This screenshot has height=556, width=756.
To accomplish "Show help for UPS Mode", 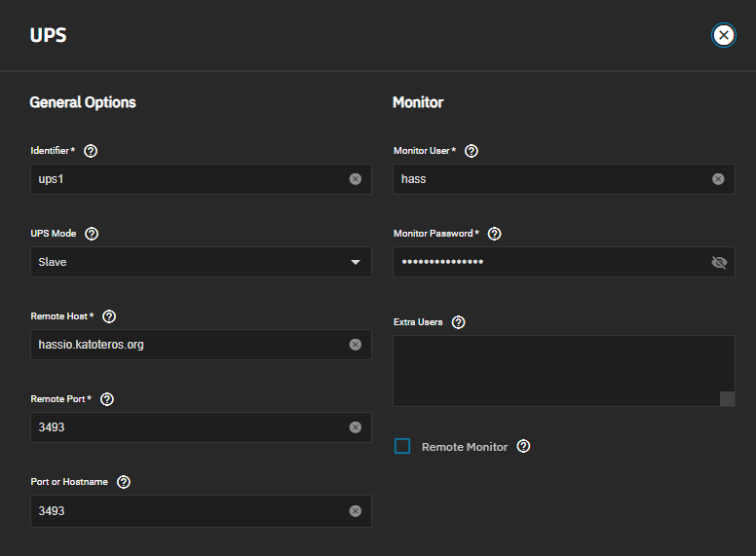I will pos(92,234).
